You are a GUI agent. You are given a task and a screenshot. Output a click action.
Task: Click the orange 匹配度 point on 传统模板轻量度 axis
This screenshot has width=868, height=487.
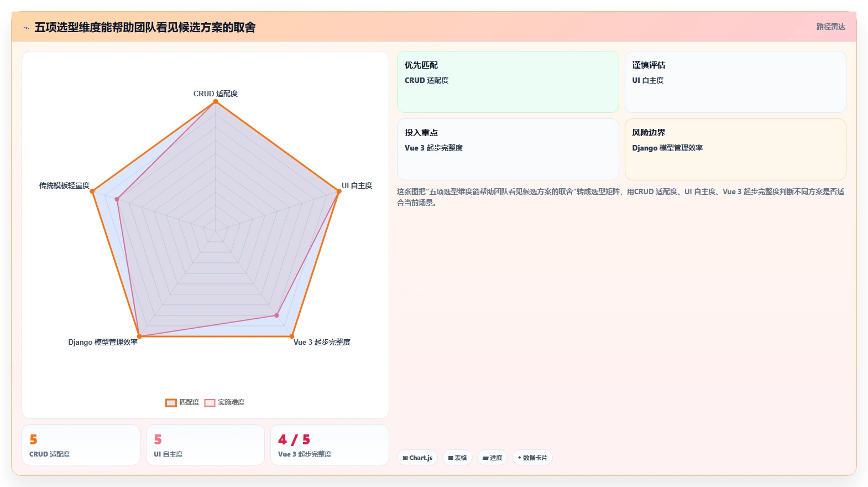pos(92,191)
